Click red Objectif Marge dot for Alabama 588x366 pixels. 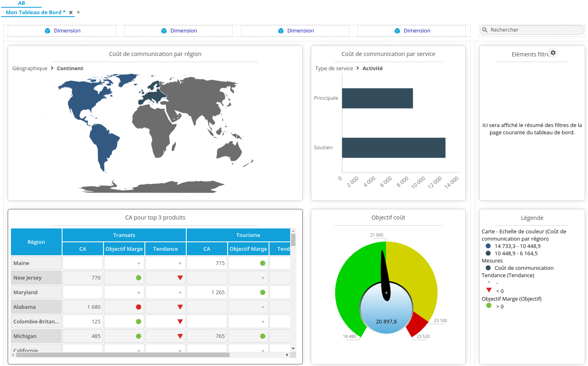tap(138, 307)
